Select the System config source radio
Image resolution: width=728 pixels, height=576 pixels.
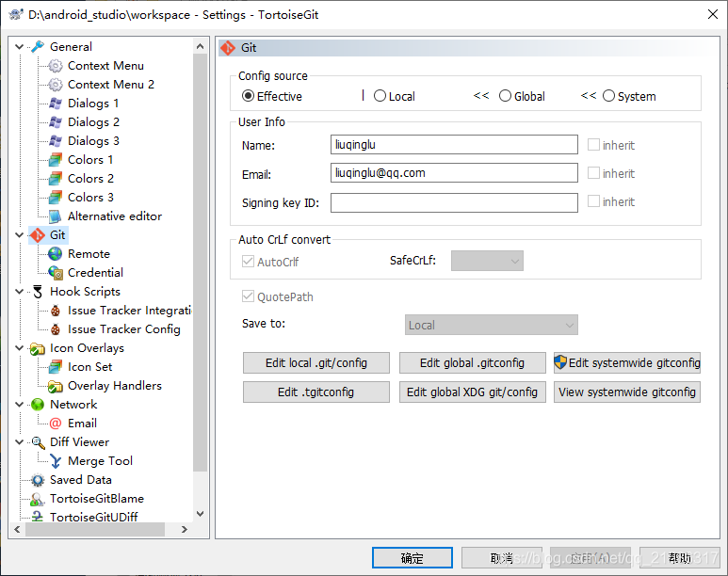click(x=608, y=96)
